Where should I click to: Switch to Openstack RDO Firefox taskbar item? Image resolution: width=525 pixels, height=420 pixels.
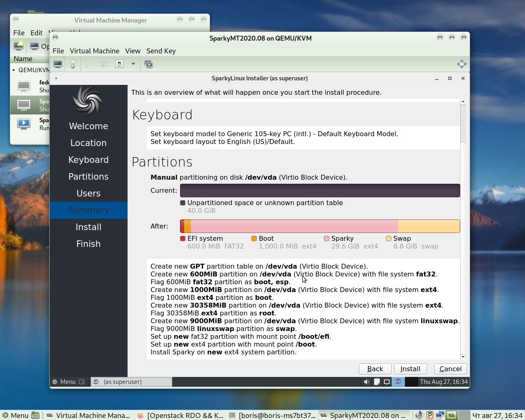[180, 415]
